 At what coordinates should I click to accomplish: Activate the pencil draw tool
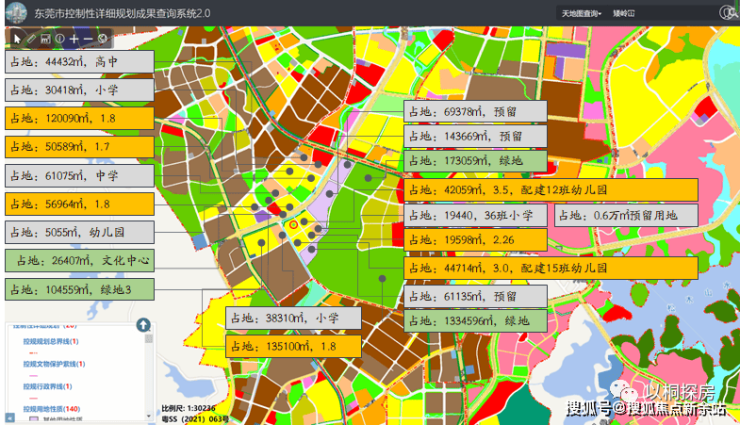click(31, 37)
